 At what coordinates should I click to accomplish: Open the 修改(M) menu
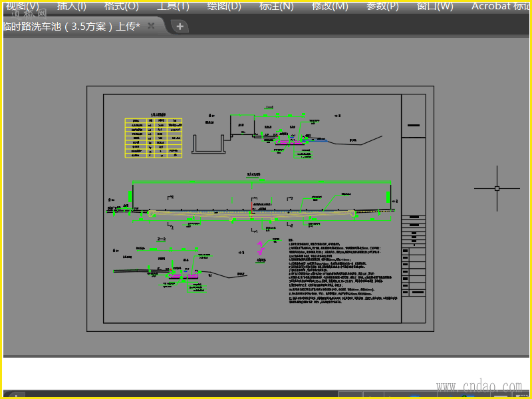[x=330, y=6]
